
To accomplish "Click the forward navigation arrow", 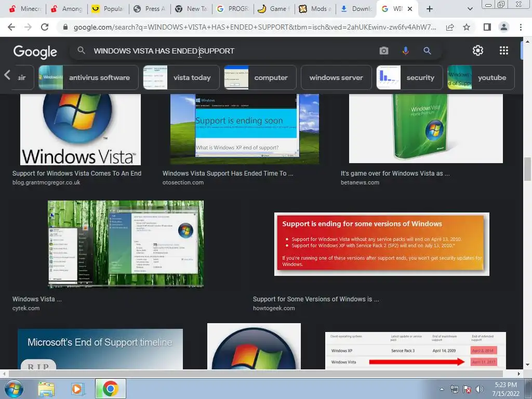I will 28,27.
